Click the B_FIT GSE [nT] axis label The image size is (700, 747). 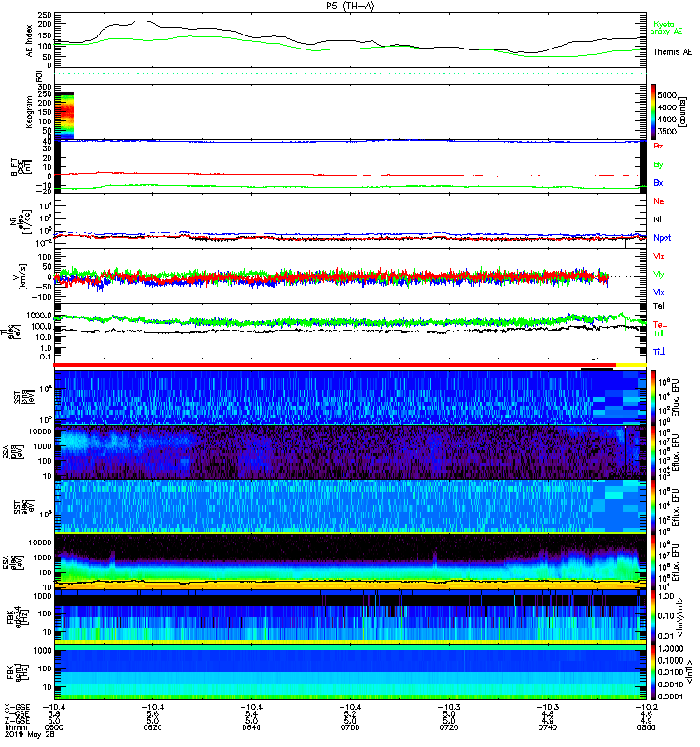click(22, 167)
